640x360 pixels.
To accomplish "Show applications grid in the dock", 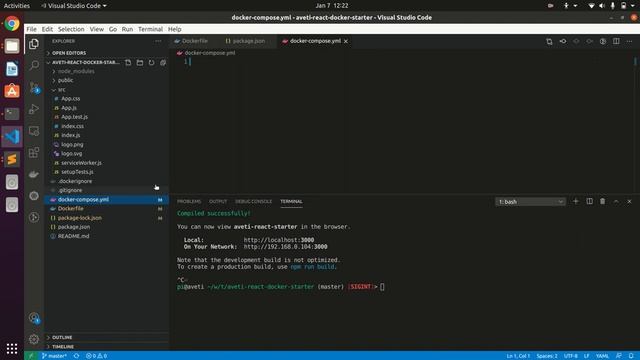I will (x=12, y=348).
